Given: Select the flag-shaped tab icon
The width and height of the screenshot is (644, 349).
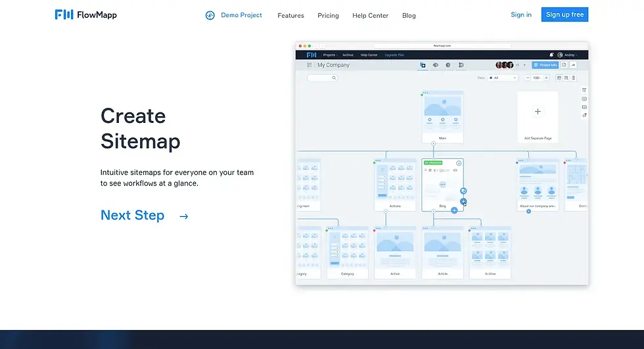Looking at the screenshot, I should (461, 65).
